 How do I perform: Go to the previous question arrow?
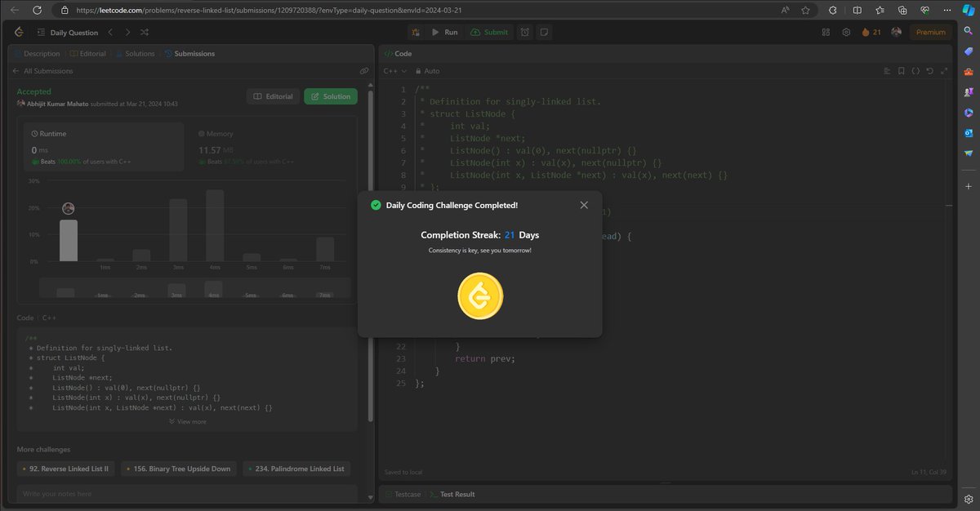109,33
